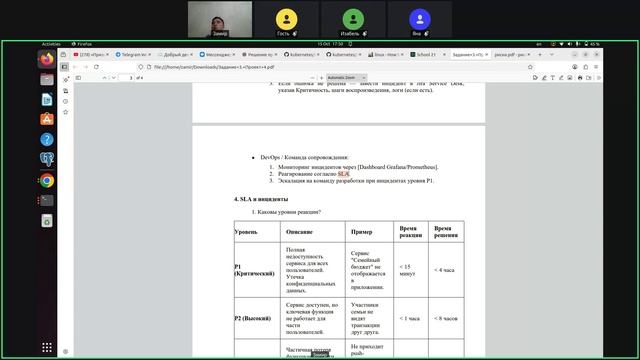Toggle the Firefox sidebar button
The width and height of the screenshot is (640, 360).
(64, 67)
